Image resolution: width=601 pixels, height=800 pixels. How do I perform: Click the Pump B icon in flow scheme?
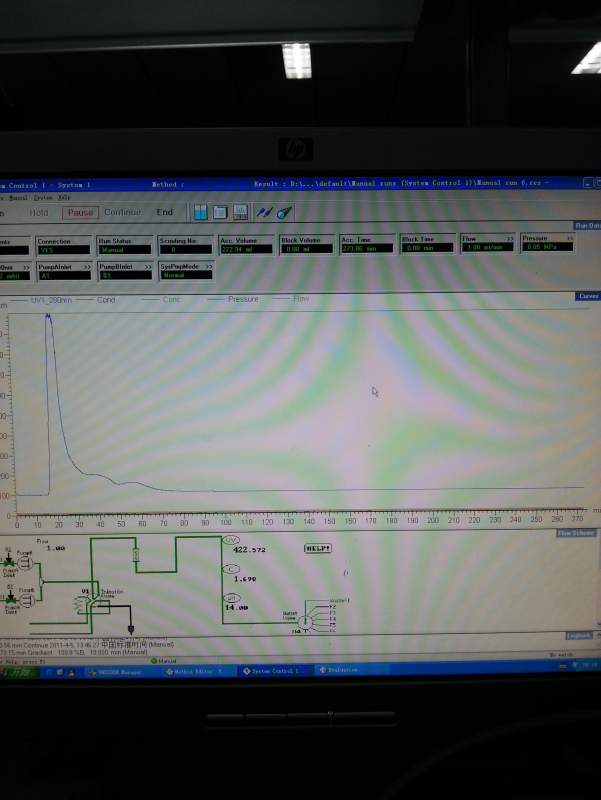(x=27, y=600)
